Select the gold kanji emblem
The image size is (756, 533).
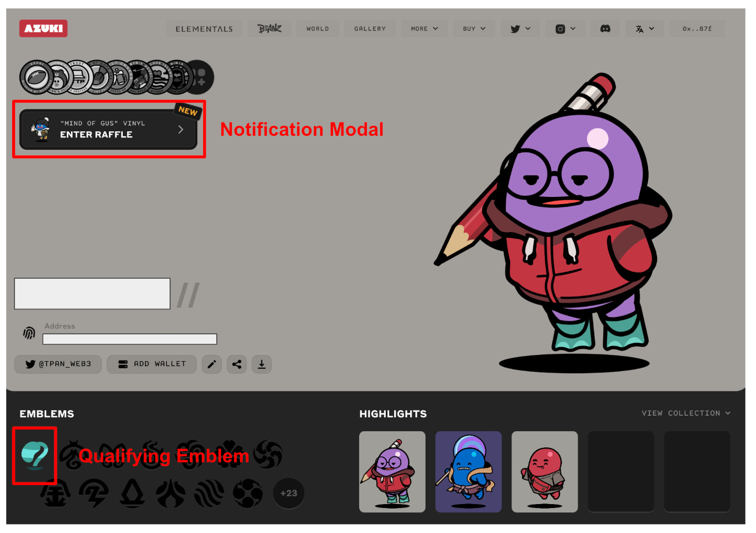(x=56, y=493)
